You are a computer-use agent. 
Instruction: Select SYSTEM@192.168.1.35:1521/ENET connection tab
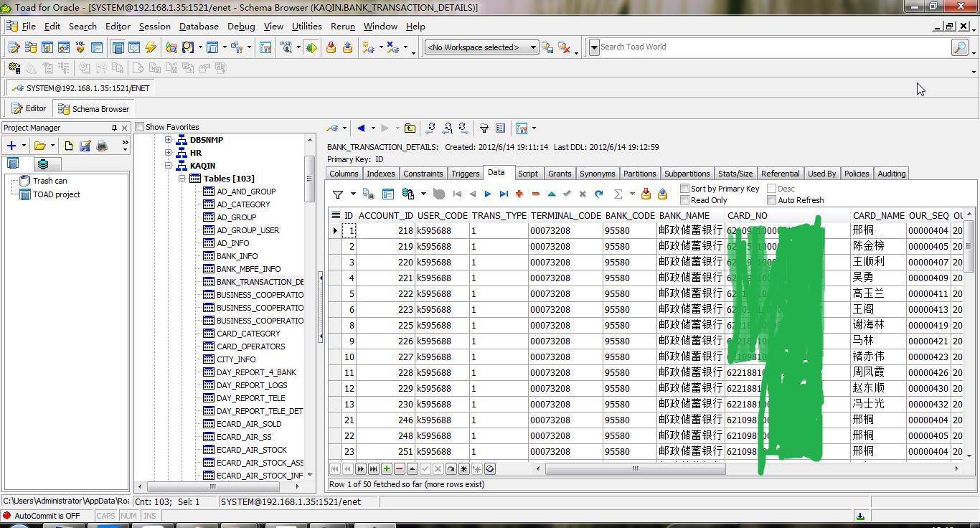click(81, 88)
